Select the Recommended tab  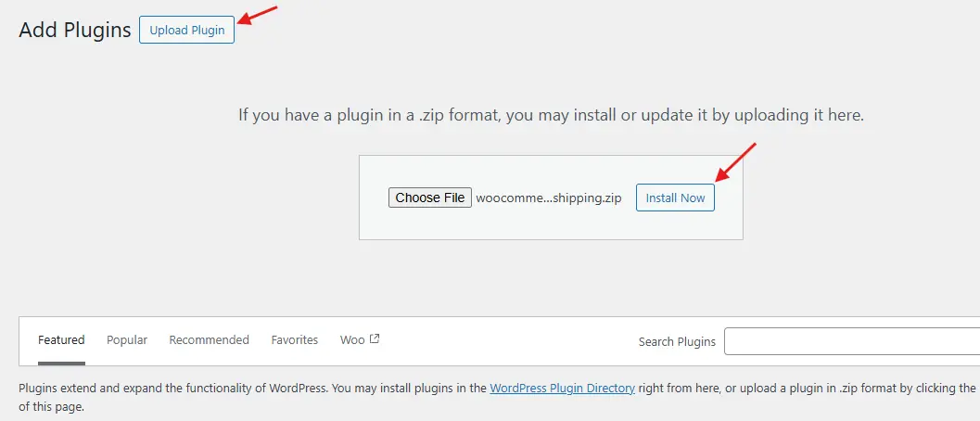pos(209,340)
